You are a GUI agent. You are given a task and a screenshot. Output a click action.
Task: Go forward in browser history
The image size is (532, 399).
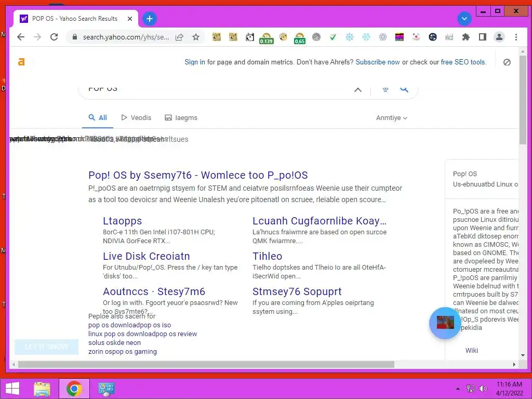pos(37,37)
